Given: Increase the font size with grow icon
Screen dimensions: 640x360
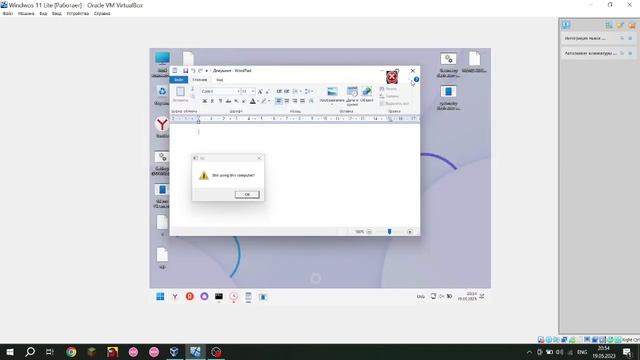Looking at the screenshot, I should point(260,91).
